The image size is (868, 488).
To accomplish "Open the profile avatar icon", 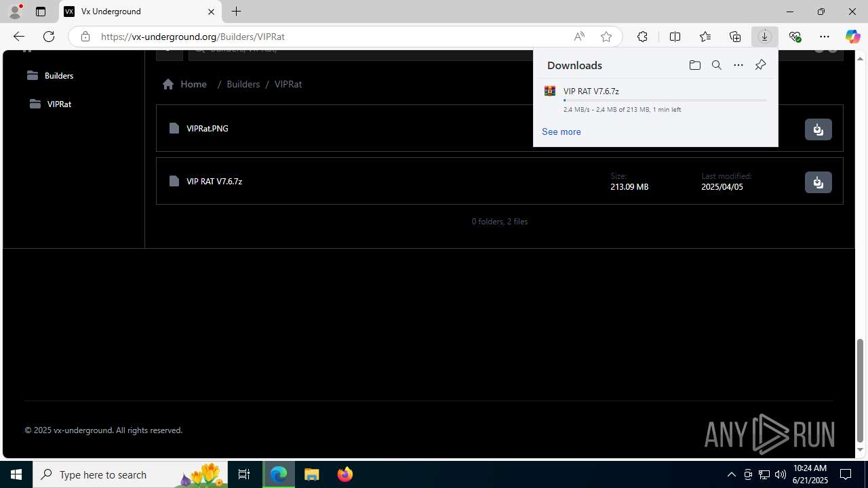I will click(15, 12).
